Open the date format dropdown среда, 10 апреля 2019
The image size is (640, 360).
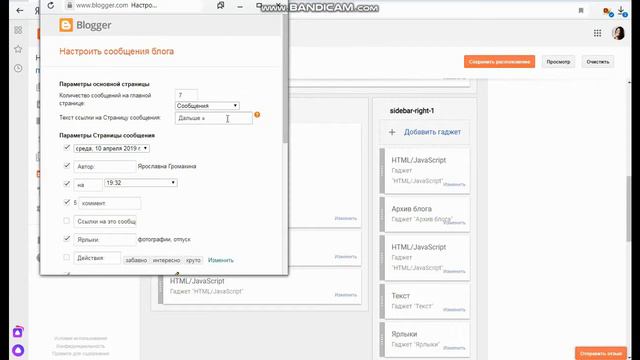click(x=111, y=149)
